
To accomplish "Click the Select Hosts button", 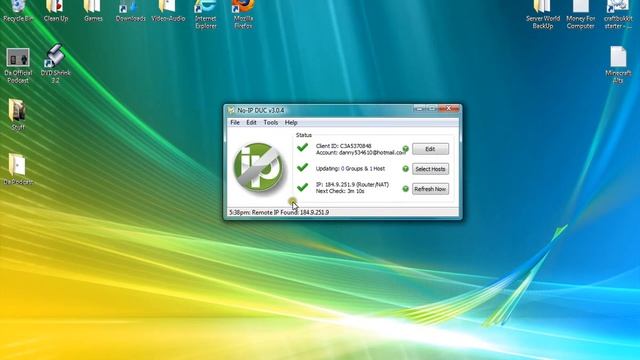I will point(430,169).
